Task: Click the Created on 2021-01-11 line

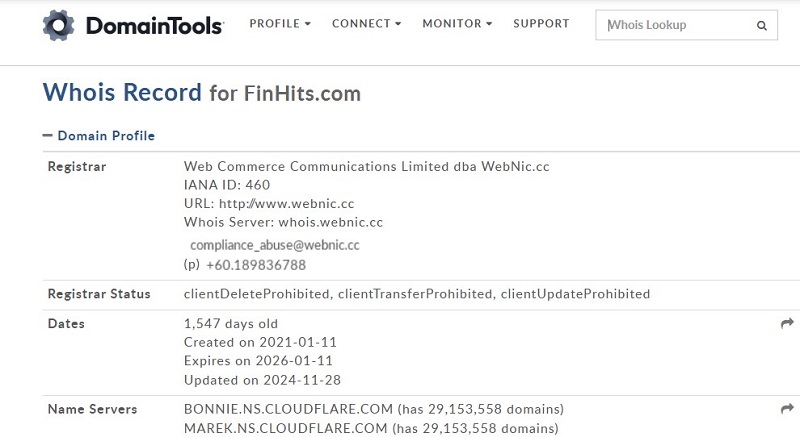Action: [x=260, y=342]
